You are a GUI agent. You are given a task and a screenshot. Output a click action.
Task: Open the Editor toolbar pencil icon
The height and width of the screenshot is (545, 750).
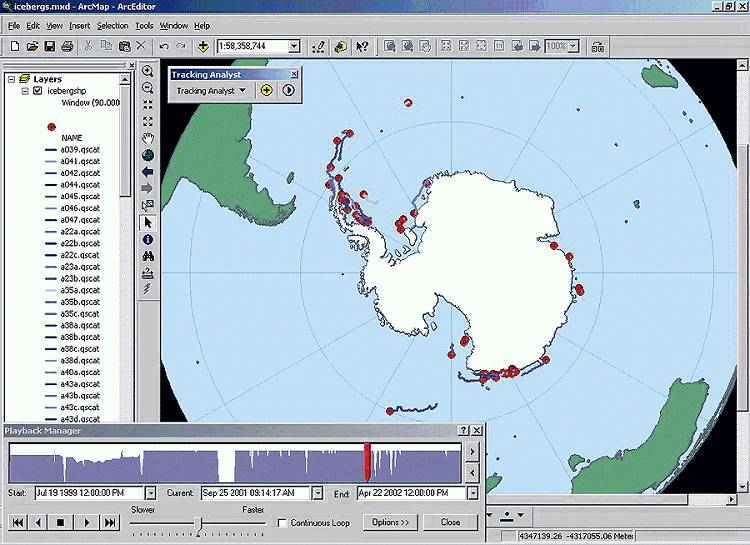click(318, 46)
